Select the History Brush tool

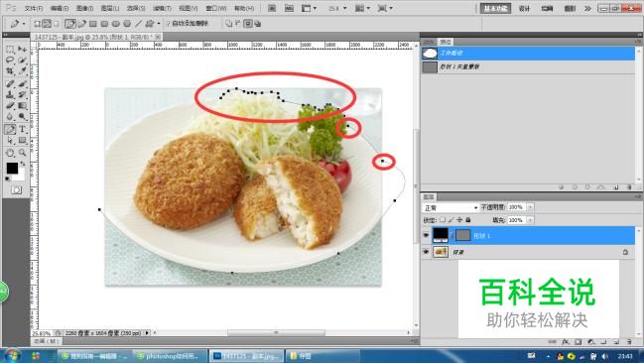[x=22, y=94]
